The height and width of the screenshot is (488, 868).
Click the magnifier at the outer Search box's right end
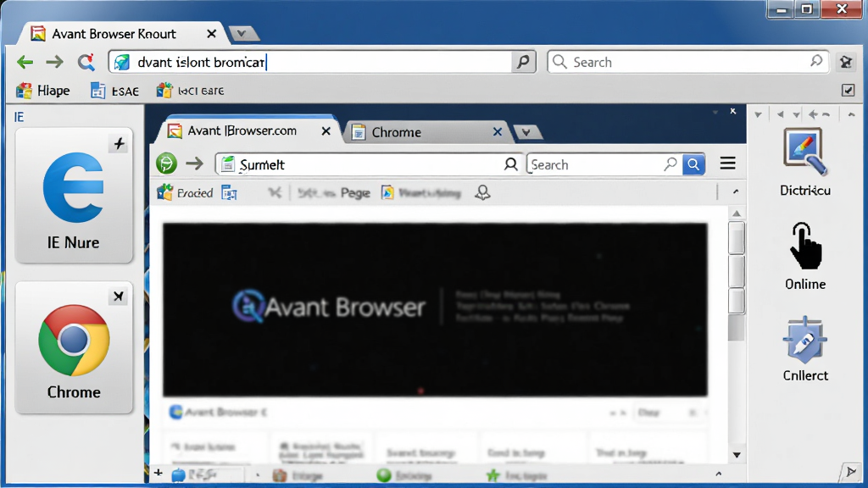[816, 61]
